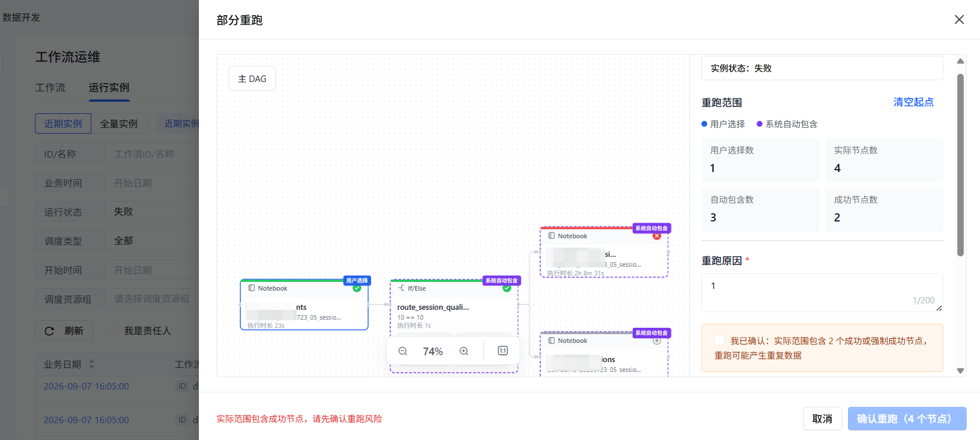Click the green success check on If/Else node
The width and height of the screenshot is (980, 440).
pyautogui.click(x=507, y=288)
